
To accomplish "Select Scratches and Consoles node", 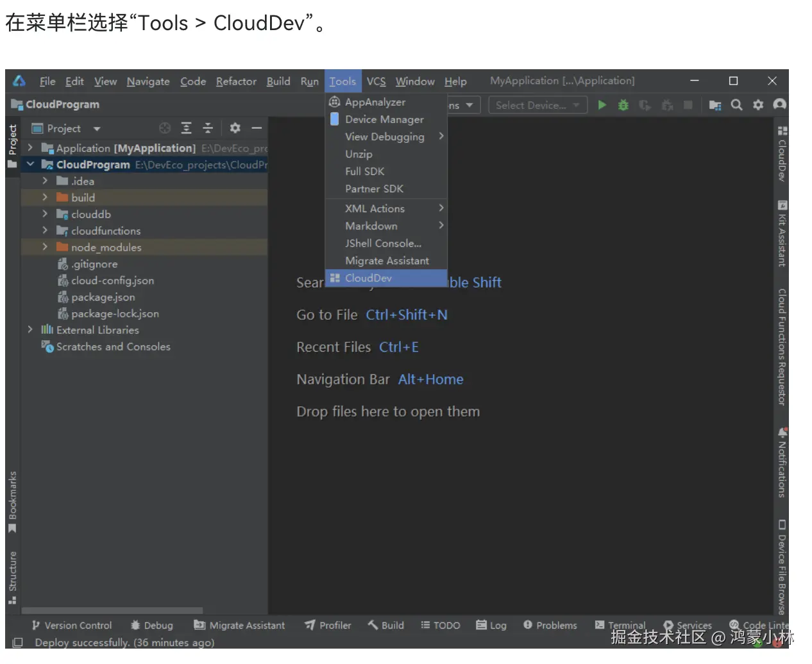I will (106, 346).
